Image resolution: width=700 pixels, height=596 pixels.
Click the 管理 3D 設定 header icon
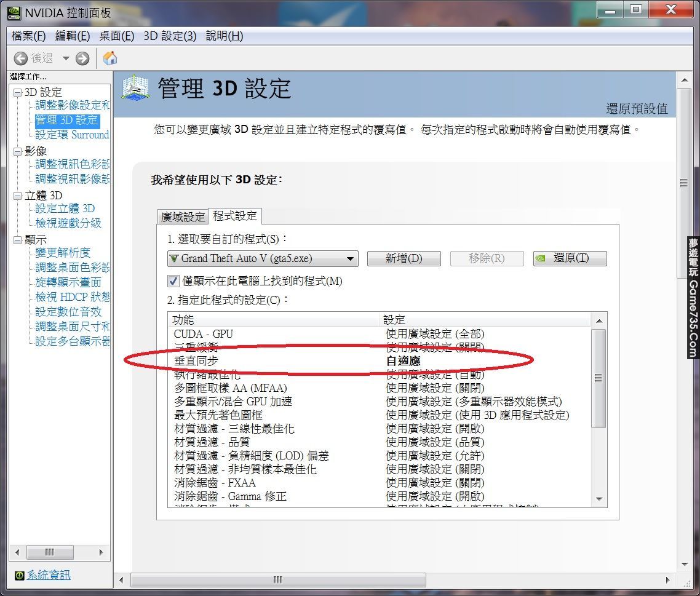(x=135, y=87)
